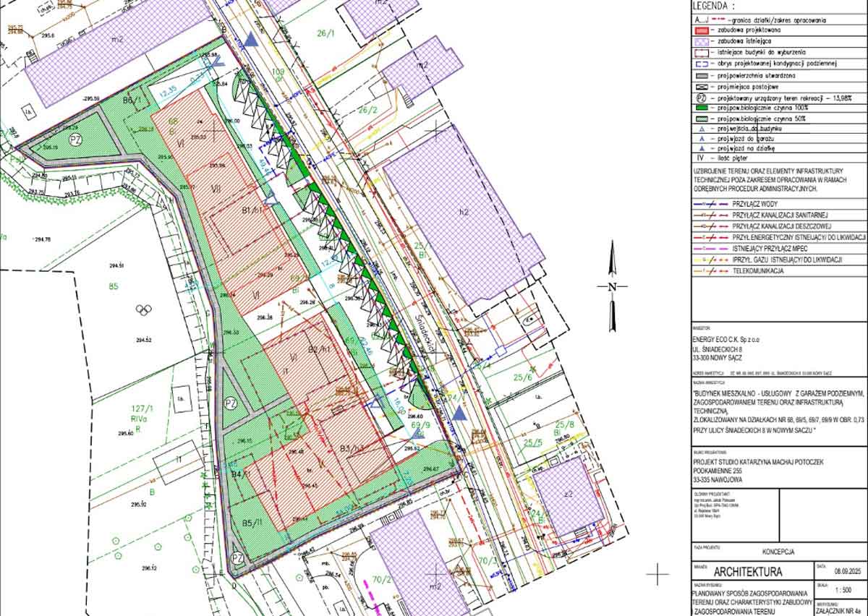This screenshot has height=616, width=868.
Task: Click the 'ARCHITEKTURA' title block field
Action: point(748,572)
